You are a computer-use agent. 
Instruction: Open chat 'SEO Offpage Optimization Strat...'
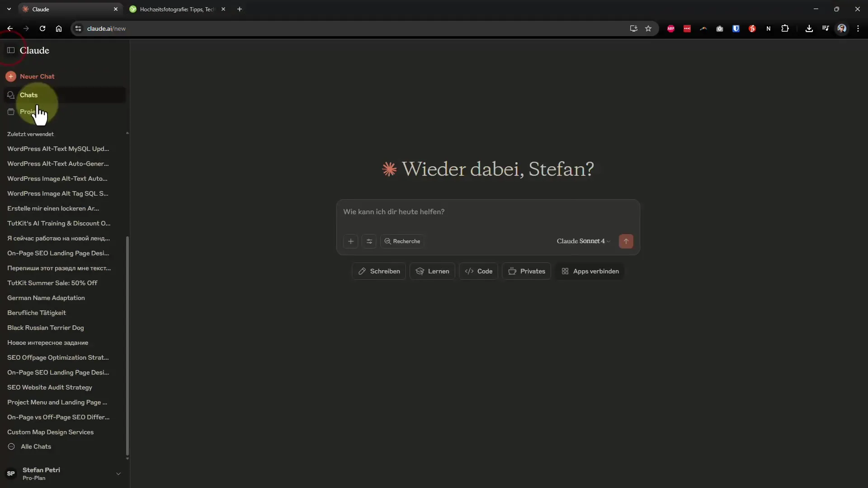[58, 357]
